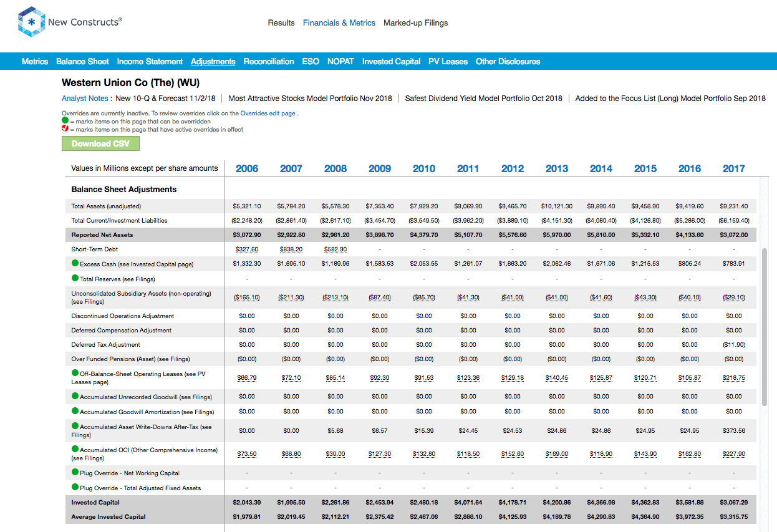777x532 pixels.
Task: Open Marked-up Filings tab
Action: click(x=416, y=23)
